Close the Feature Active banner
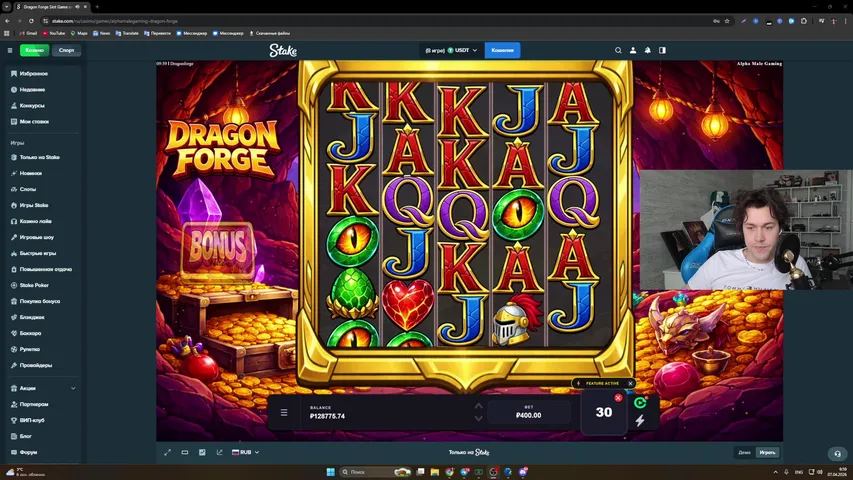Image resolution: width=853 pixels, height=480 pixels. 630,383
